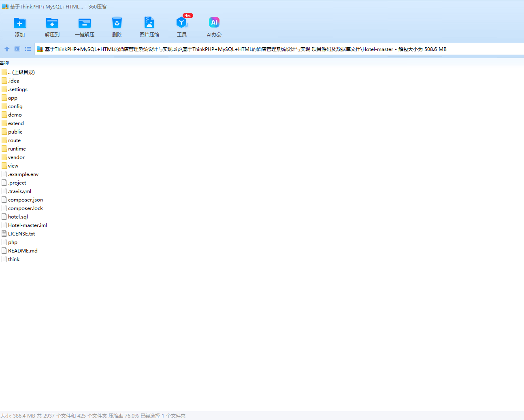
Task: Click the archive path address field
Action: click(279, 49)
